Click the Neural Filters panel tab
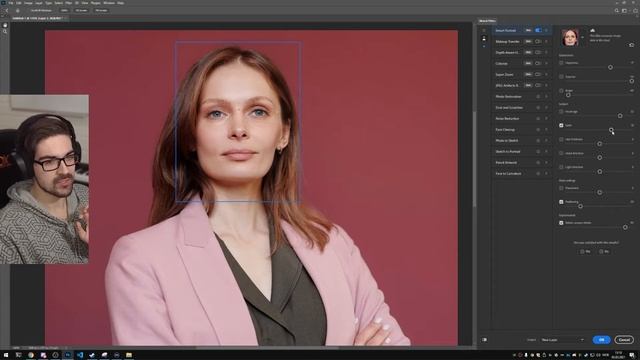The width and height of the screenshot is (640, 360). tap(487, 20)
